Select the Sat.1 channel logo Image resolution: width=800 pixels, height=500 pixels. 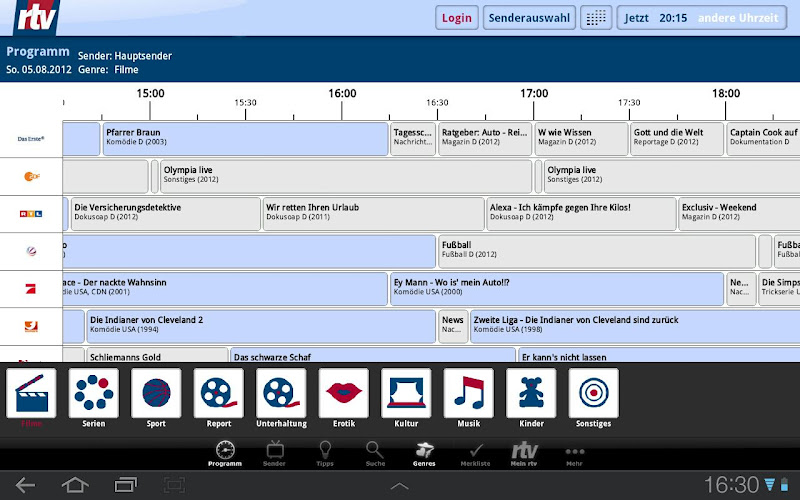point(31,251)
